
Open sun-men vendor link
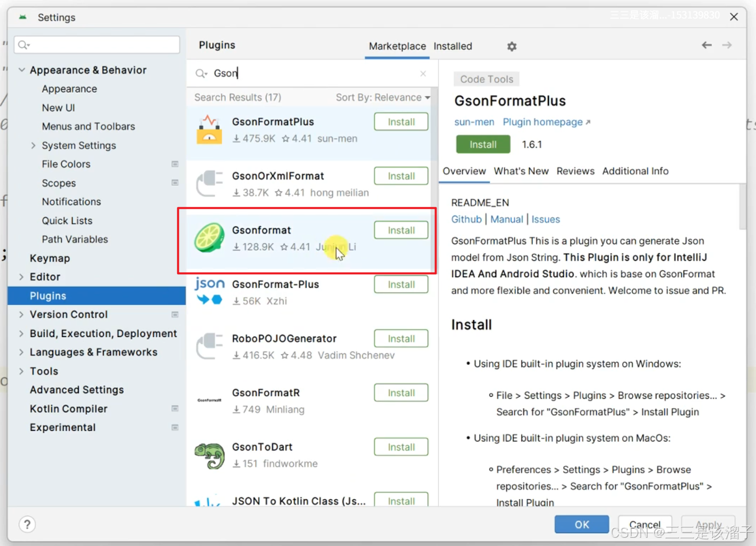coord(474,122)
